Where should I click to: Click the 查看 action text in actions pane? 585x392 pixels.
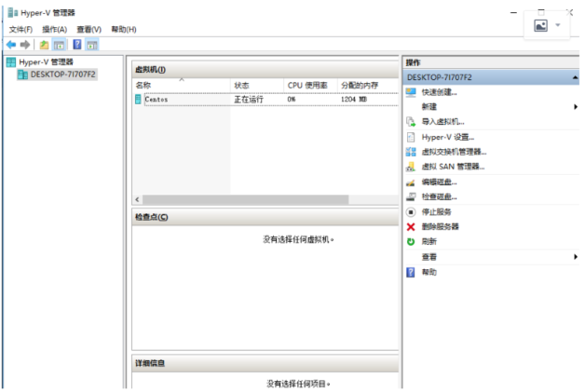click(x=429, y=257)
